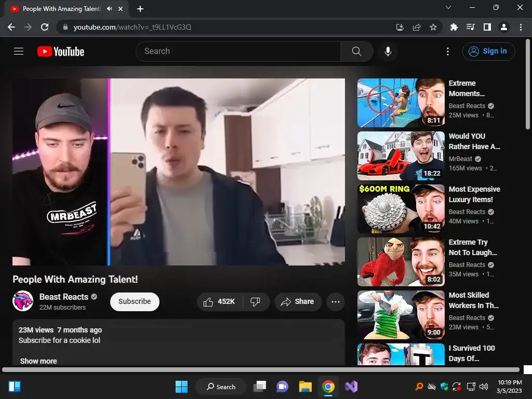
Task: Open a new browser tab
Action: (140, 9)
